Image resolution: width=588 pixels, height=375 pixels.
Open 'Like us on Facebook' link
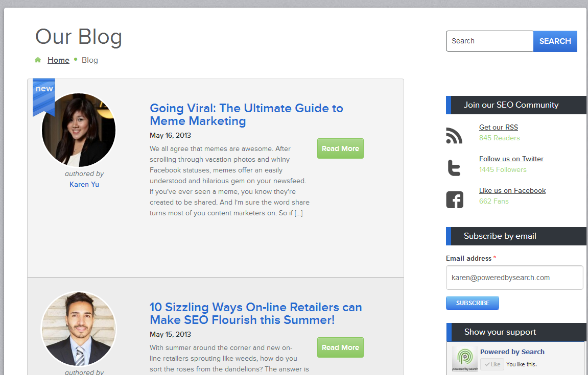(x=512, y=190)
